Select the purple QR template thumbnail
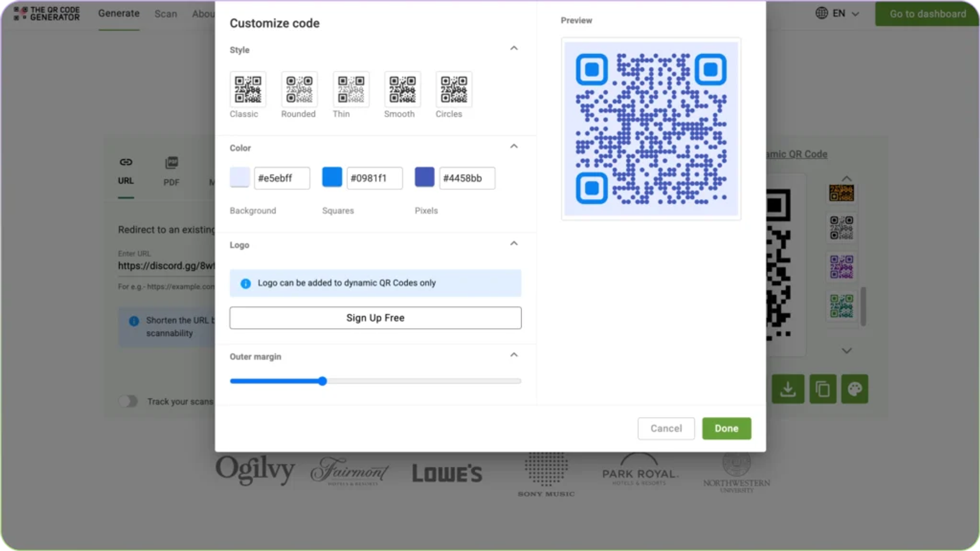The width and height of the screenshot is (980, 551). click(x=841, y=267)
